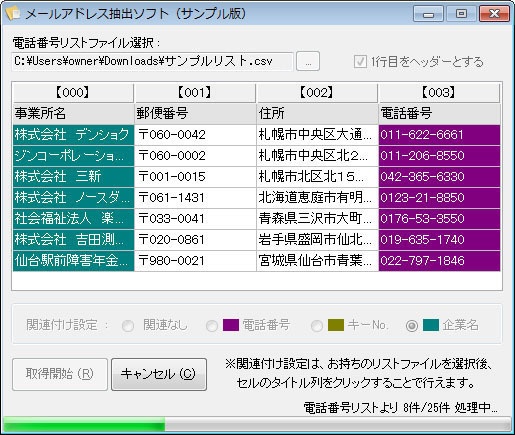Click column header 【003】
Viewport: 515px width, 435px height.
439,93
